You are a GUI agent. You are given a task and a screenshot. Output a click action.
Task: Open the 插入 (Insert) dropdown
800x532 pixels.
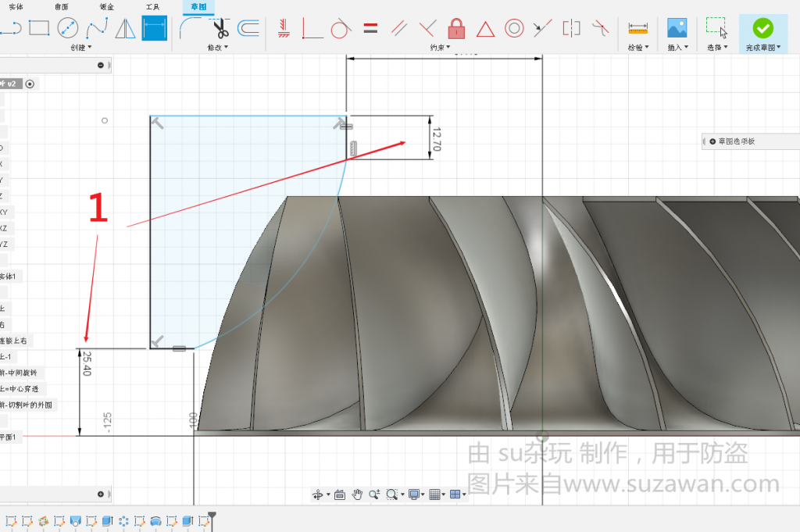678,48
